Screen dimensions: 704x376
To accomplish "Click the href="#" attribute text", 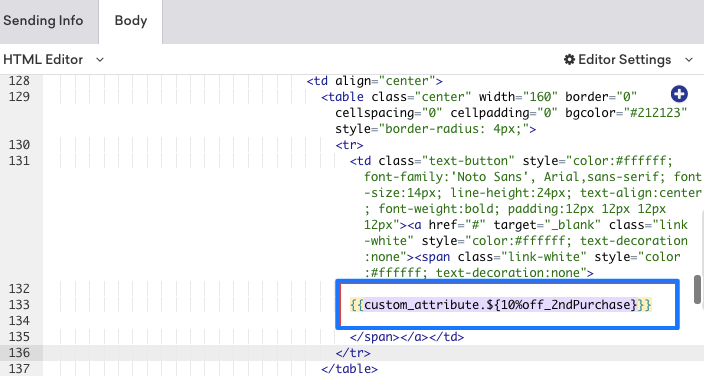I will coord(457,225).
